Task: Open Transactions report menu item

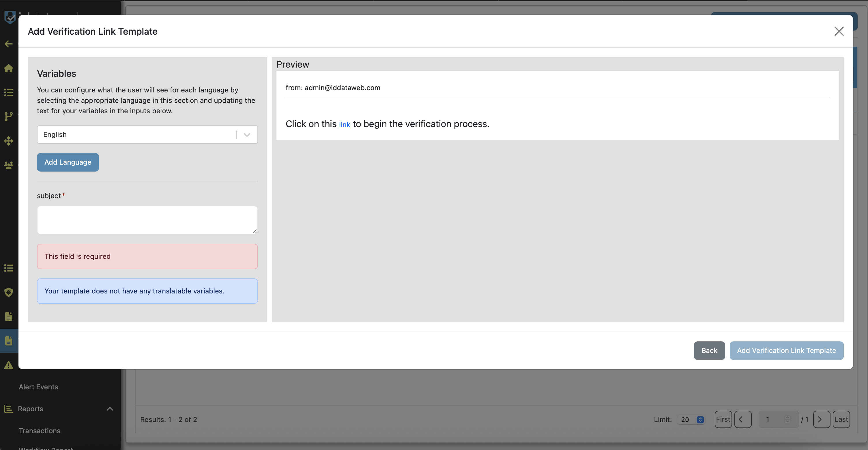Action: [40, 431]
